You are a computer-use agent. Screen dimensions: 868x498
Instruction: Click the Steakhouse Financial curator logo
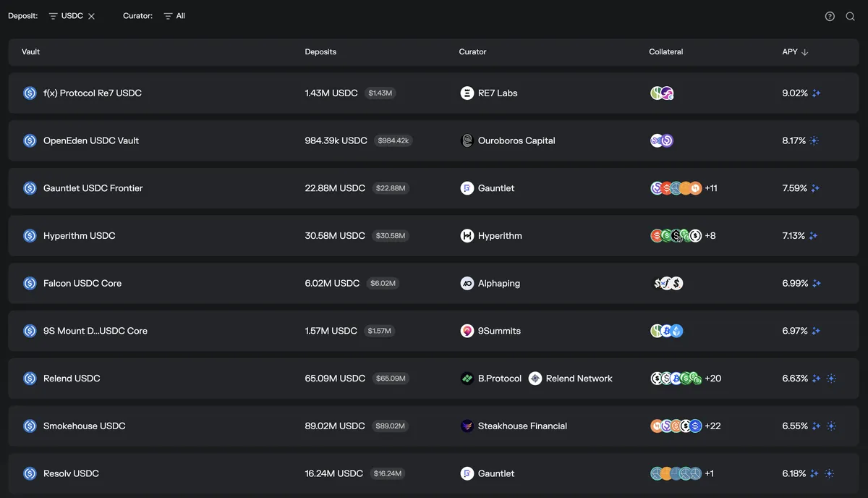point(467,426)
